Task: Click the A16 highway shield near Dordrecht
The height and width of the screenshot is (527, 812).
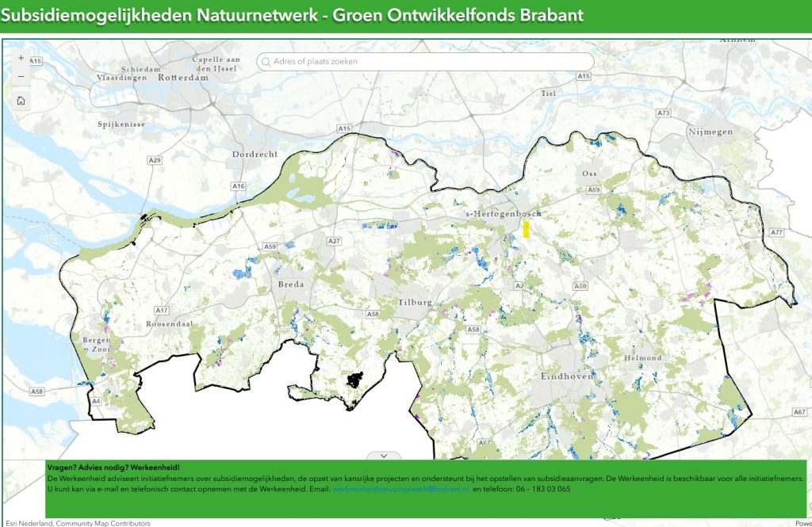Action: tap(238, 185)
